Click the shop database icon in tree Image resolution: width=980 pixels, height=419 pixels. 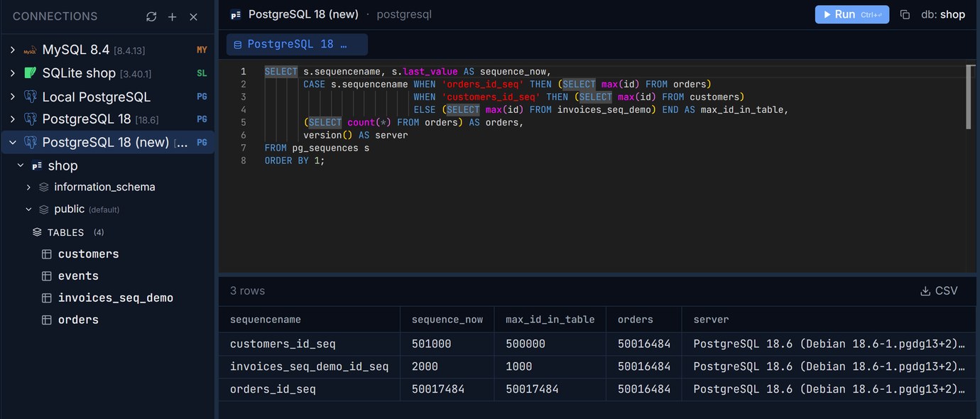37,165
